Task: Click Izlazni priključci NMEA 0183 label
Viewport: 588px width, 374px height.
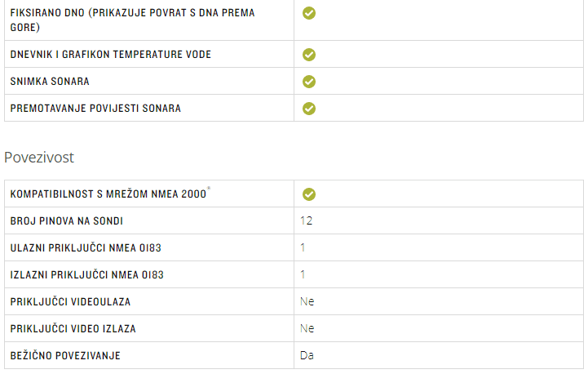Action: 87,275
